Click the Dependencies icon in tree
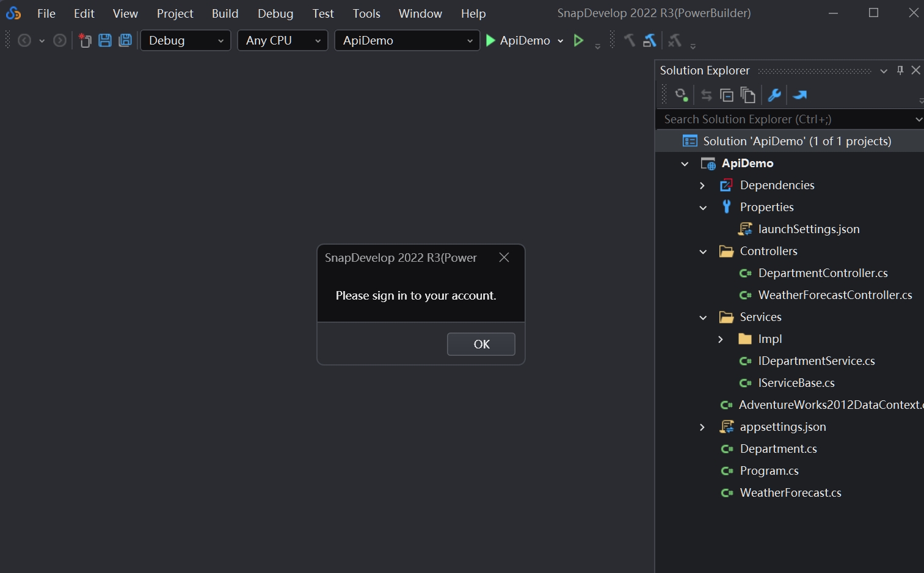Viewport: 924px width, 573px height. point(726,185)
